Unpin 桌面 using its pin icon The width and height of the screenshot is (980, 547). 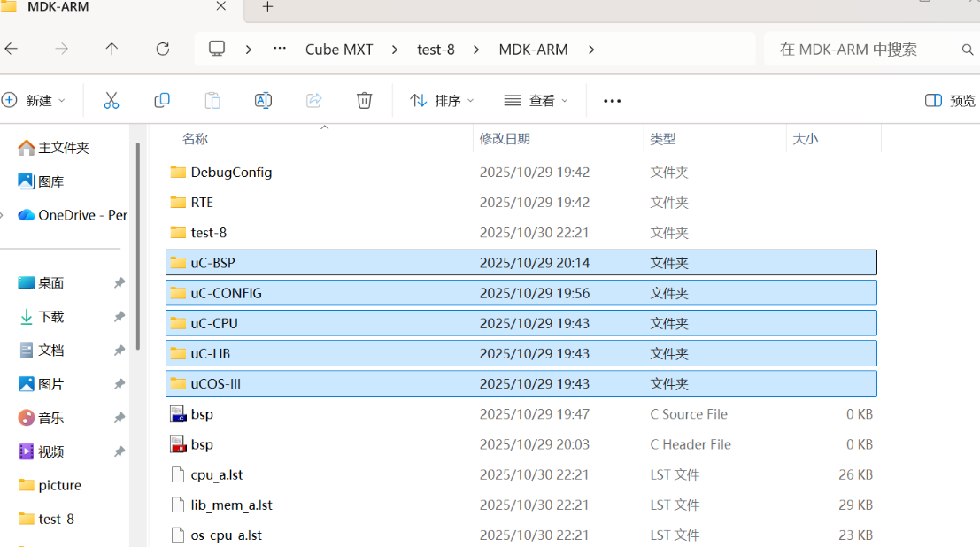click(x=120, y=282)
